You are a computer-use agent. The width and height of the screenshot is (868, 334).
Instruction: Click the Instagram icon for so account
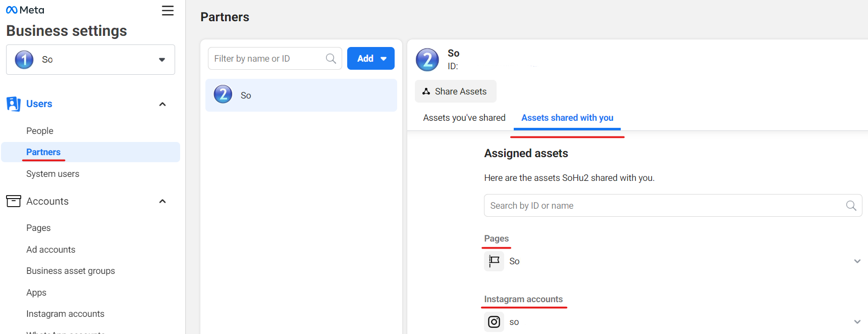pyautogui.click(x=494, y=322)
